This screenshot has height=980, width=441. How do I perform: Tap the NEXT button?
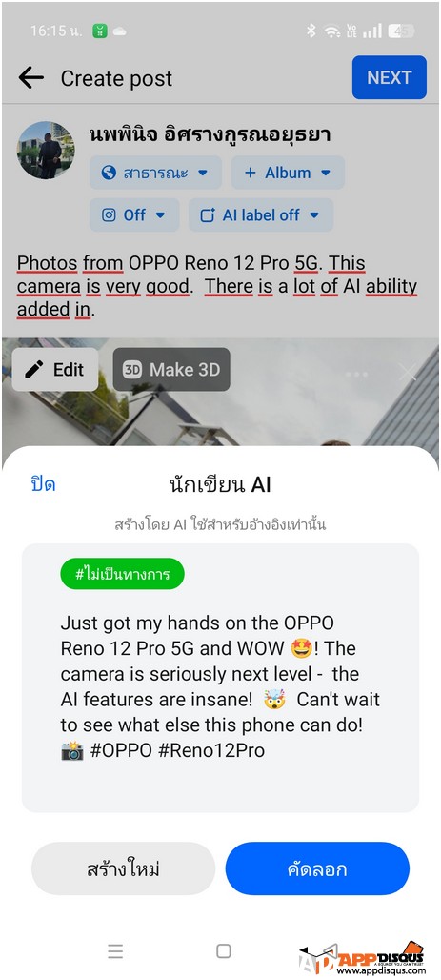(x=390, y=77)
